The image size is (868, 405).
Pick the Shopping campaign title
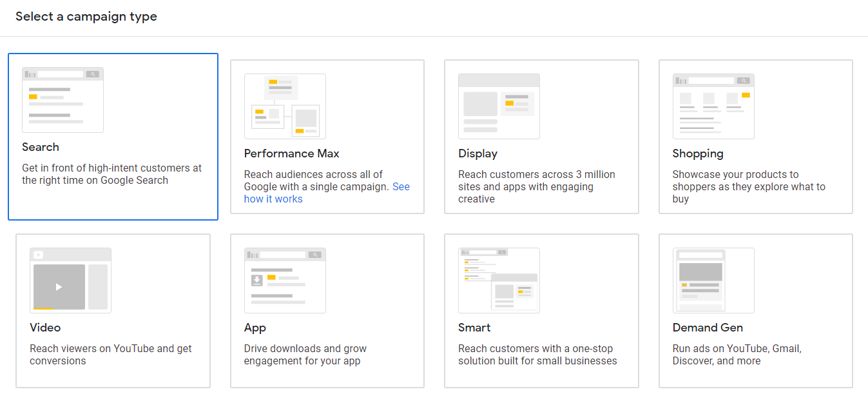pos(698,153)
